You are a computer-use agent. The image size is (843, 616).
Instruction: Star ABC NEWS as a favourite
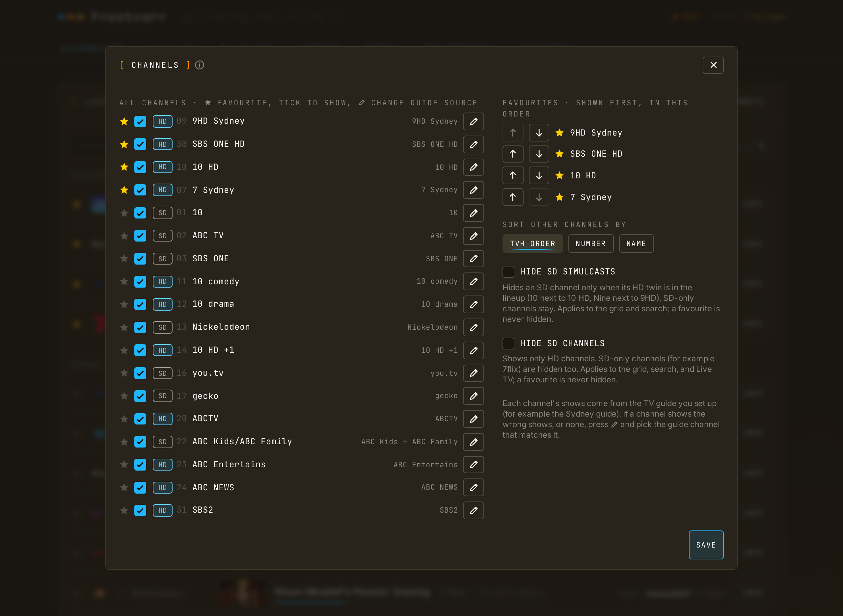click(x=124, y=488)
